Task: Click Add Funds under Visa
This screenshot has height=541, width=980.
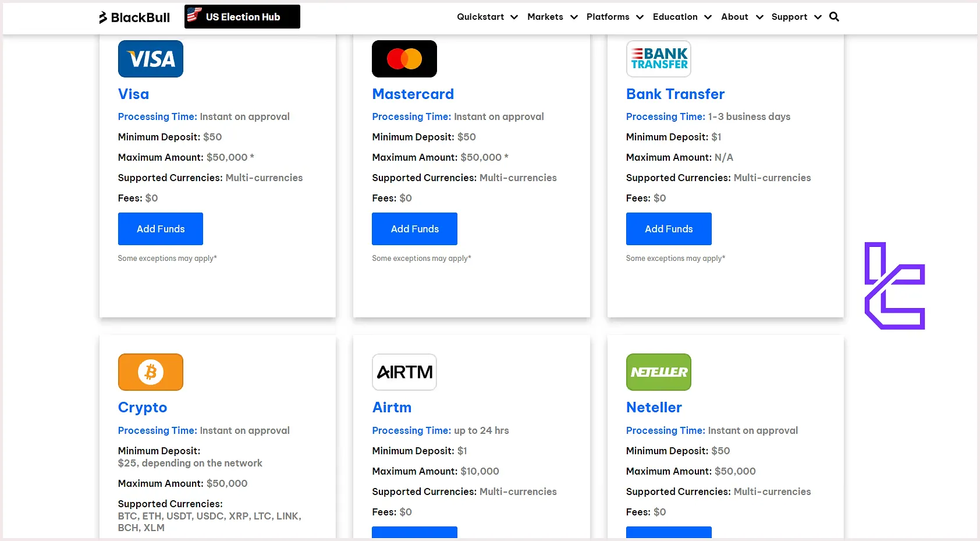Action: (161, 229)
